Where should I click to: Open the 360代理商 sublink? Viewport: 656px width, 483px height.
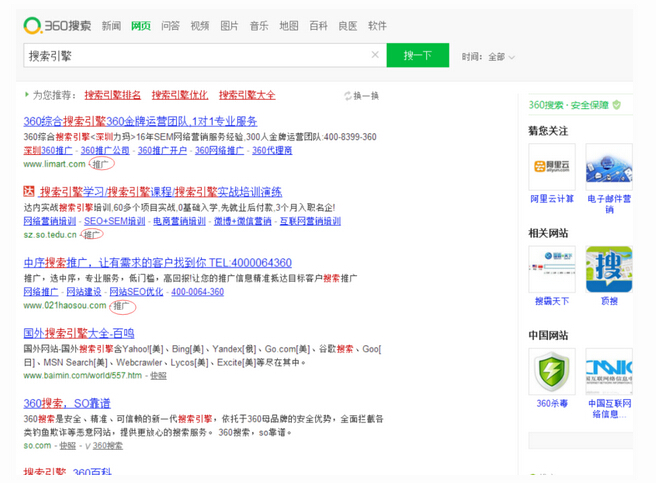(272, 150)
